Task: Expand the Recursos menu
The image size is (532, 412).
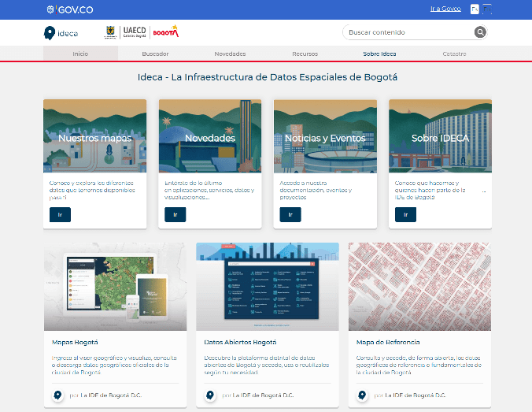Action: point(305,54)
